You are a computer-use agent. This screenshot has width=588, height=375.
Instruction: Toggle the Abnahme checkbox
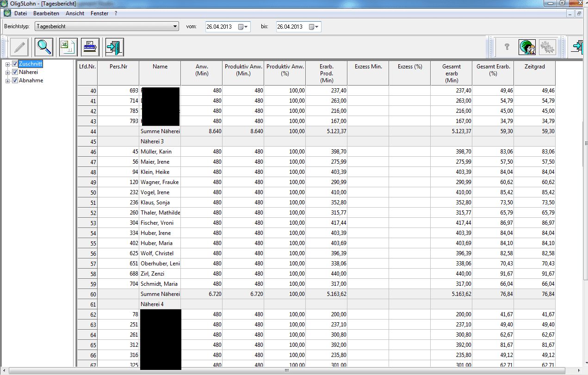pyautogui.click(x=15, y=80)
